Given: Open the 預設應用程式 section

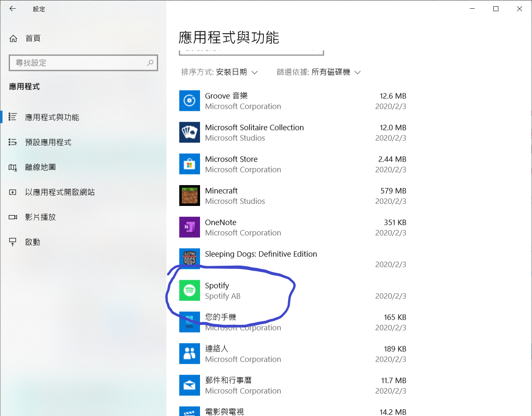Looking at the screenshot, I should (48, 142).
